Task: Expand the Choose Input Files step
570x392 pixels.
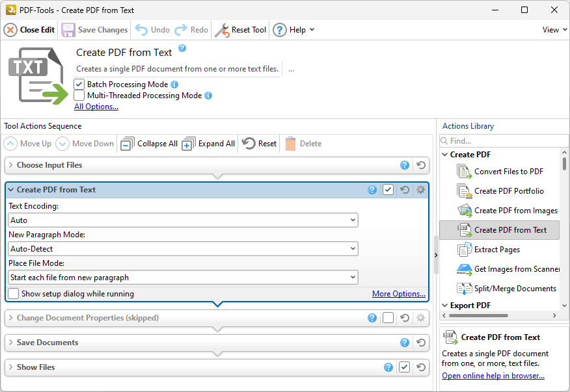Action: click(11, 165)
